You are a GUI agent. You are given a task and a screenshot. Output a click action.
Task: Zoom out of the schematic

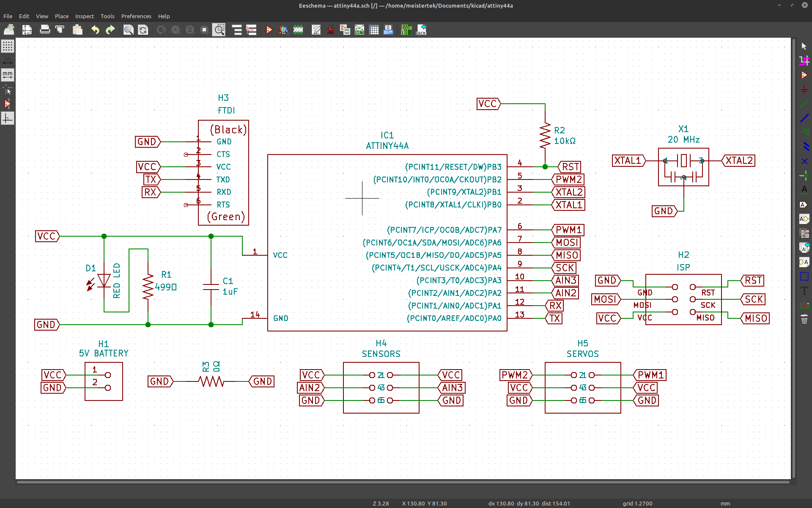(190, 30)
